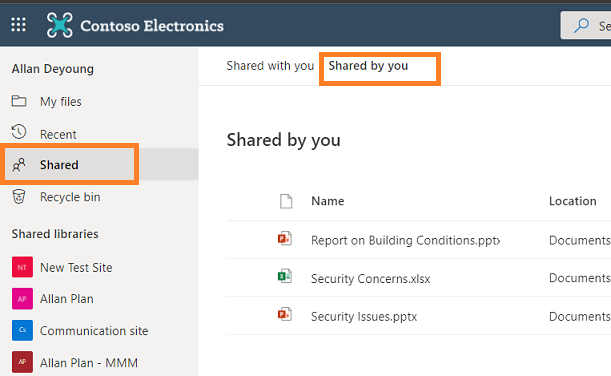Click the blue Communication site tile
Image resolution: width=611 pixels, height=376 pixels.
[x=22, y=330]
